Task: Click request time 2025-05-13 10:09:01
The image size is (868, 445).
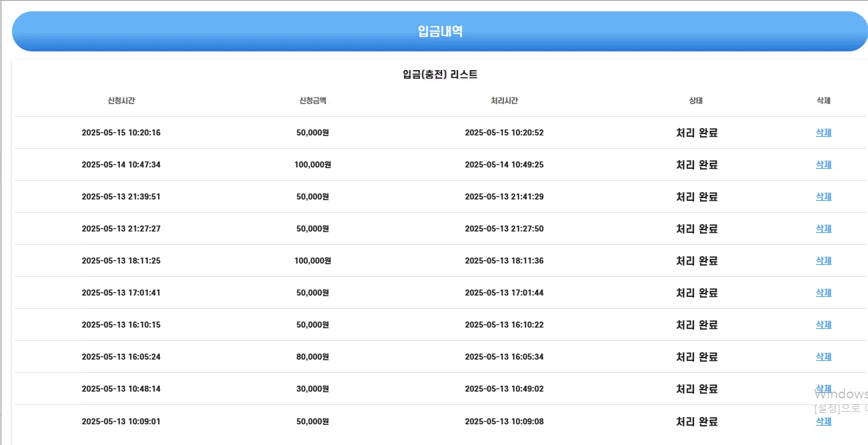Action: [x=121, y=422]
